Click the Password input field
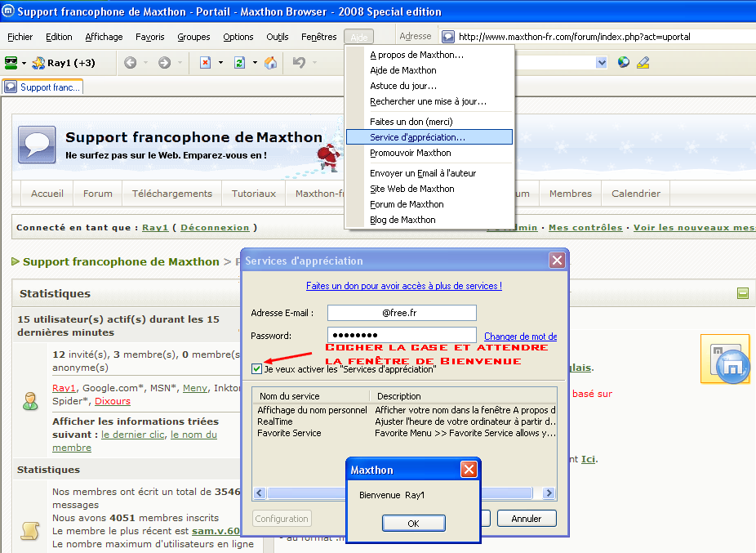The width and height of the screenshot is (756, 553). tap(402, 335)
